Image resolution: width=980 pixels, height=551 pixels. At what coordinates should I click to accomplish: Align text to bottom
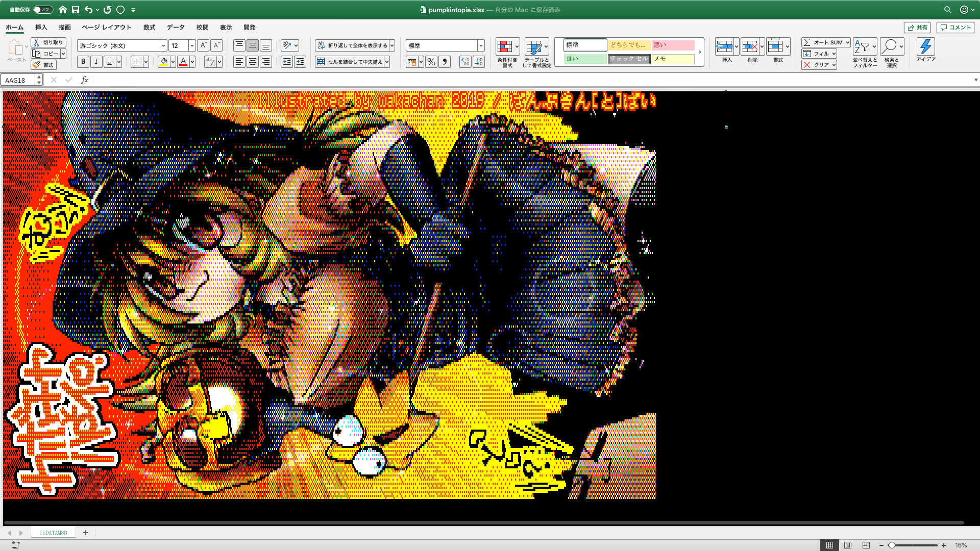pos(265,45)
